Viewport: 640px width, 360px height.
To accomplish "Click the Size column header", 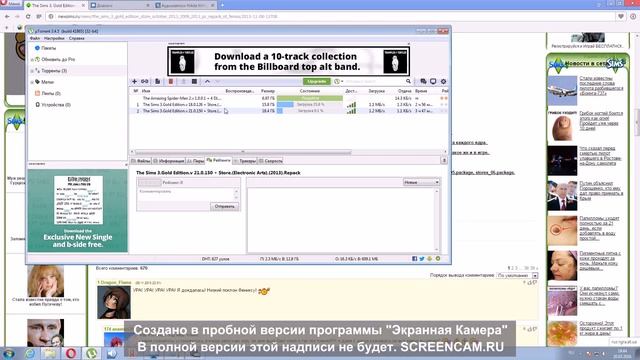I will pyautogui.click(x=268, y=91).
